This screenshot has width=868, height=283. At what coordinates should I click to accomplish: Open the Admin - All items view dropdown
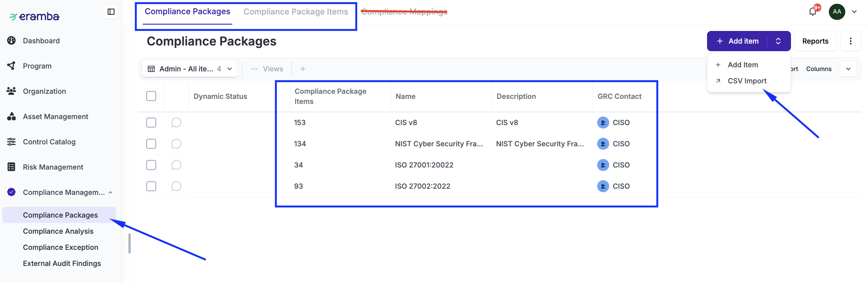click(190, 69)
